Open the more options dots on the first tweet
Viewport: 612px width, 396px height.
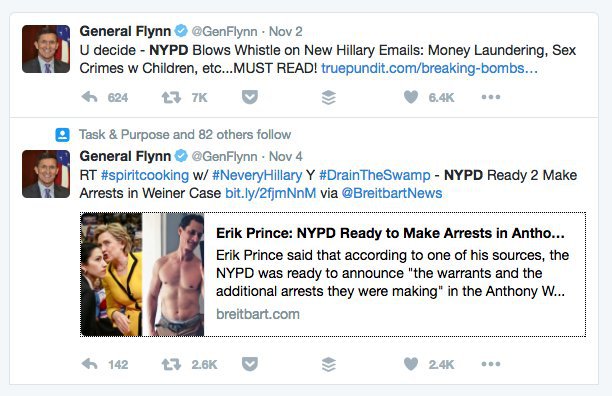(491, 97)
